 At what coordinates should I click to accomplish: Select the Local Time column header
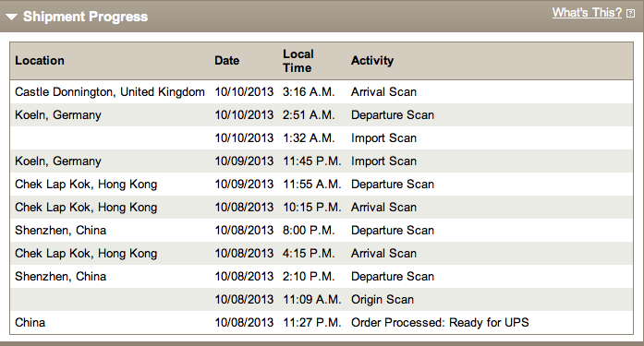(298, 61)
